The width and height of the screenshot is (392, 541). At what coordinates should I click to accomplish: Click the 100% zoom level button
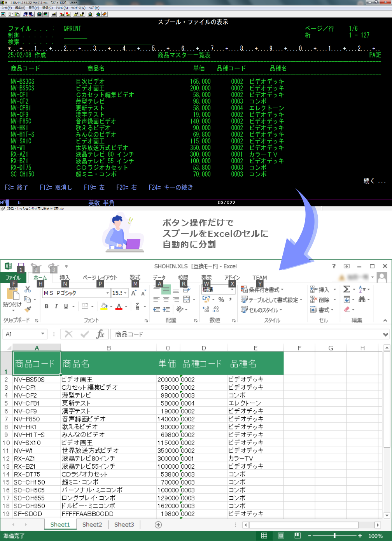pos(375,536)
